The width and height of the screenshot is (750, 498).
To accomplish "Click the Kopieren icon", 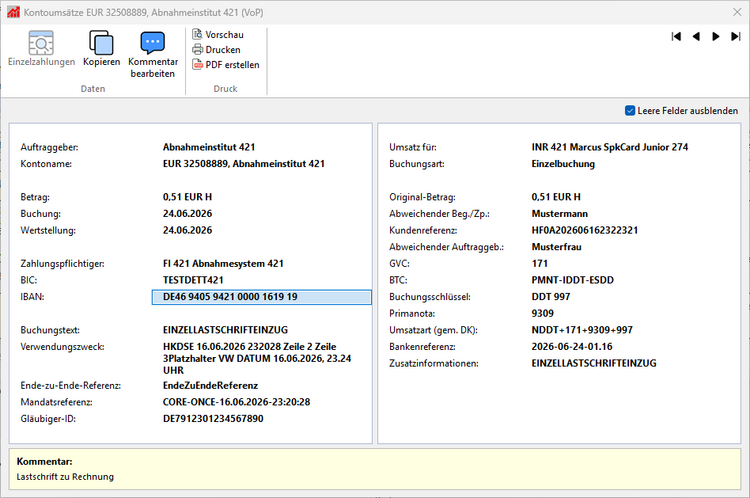I will pyautogui.click(x=101, y=48).
